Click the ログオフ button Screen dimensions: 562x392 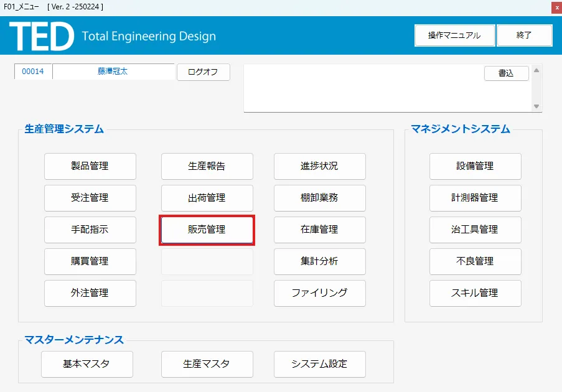coord(204,72)
